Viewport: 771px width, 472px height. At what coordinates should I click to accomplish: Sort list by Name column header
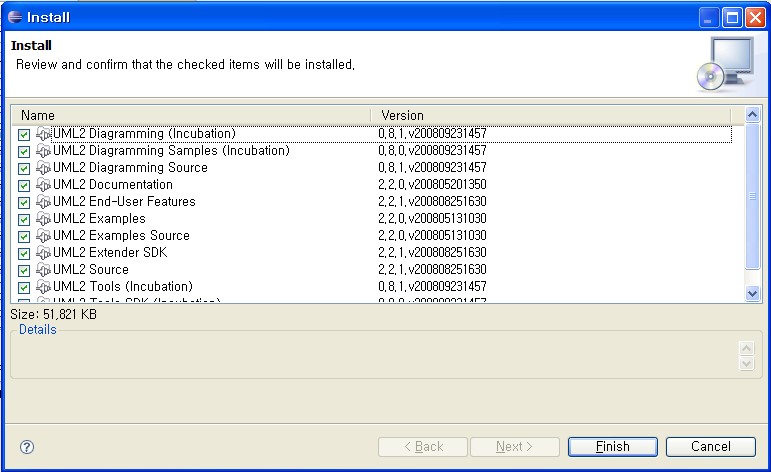tap(191, 116)
